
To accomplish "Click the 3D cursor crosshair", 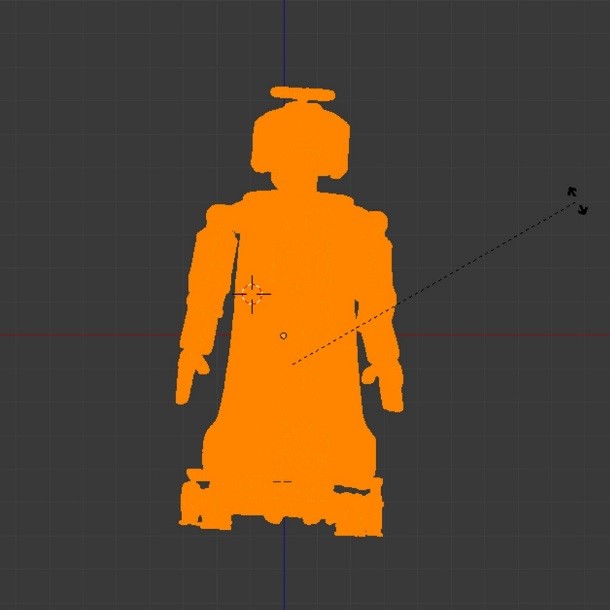I will point(252,293).
